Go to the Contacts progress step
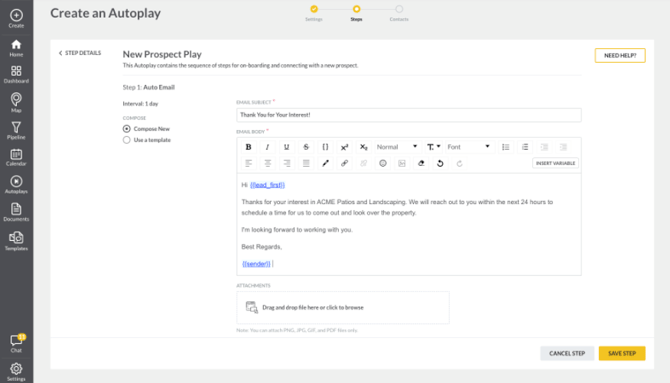The height and width of the screenshot is (383, 670). click(399, 12)
